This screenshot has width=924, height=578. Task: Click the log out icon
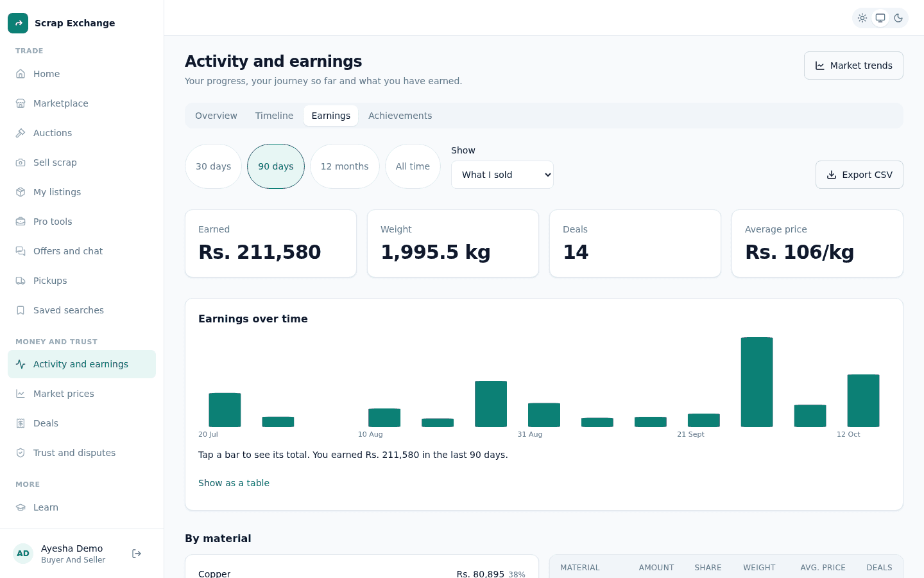click(137, 554)
